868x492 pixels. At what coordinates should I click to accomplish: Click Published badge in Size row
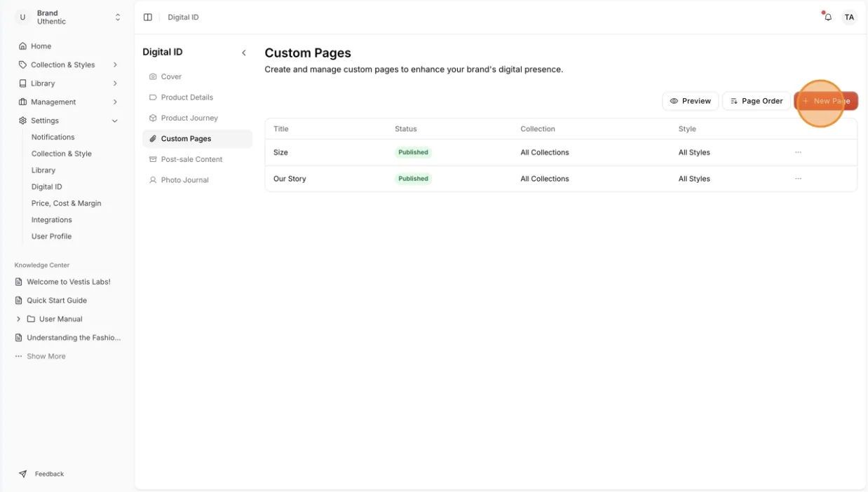point(413,152)
